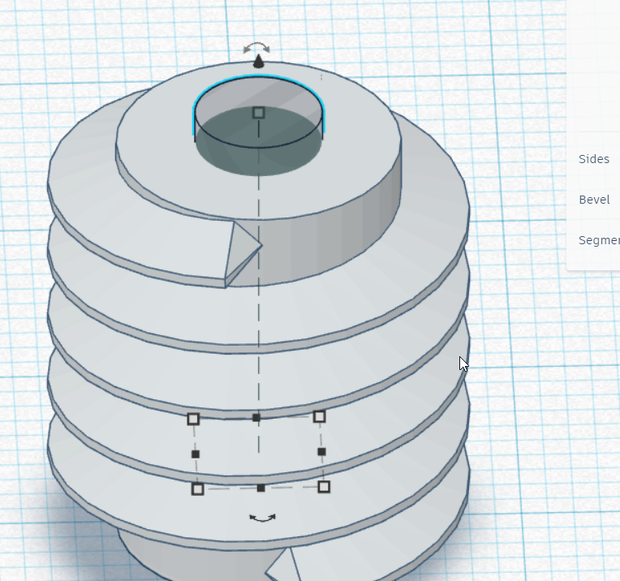
Task: Select the white height handle inside the hole
Action: 259,113
